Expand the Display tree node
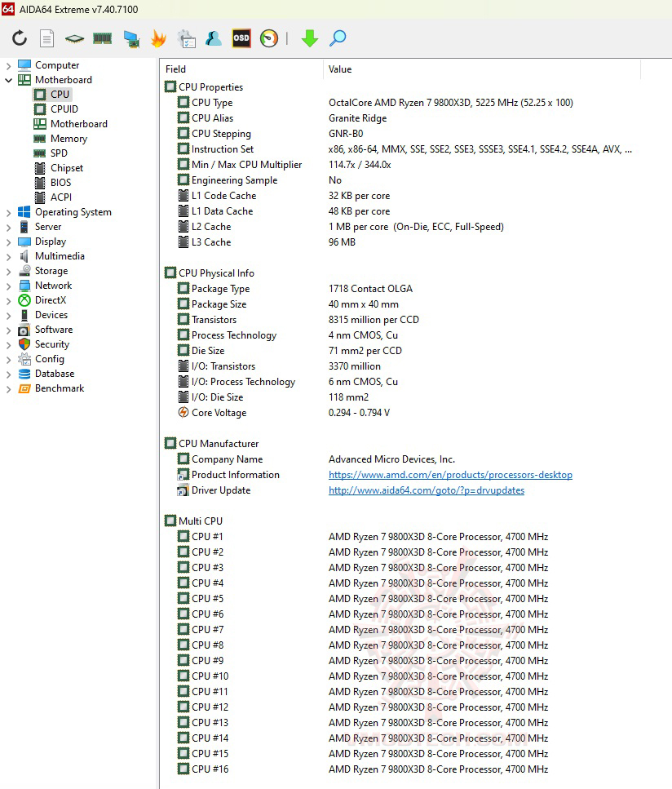This screenshot has height=789, width=672. (8, 242)
